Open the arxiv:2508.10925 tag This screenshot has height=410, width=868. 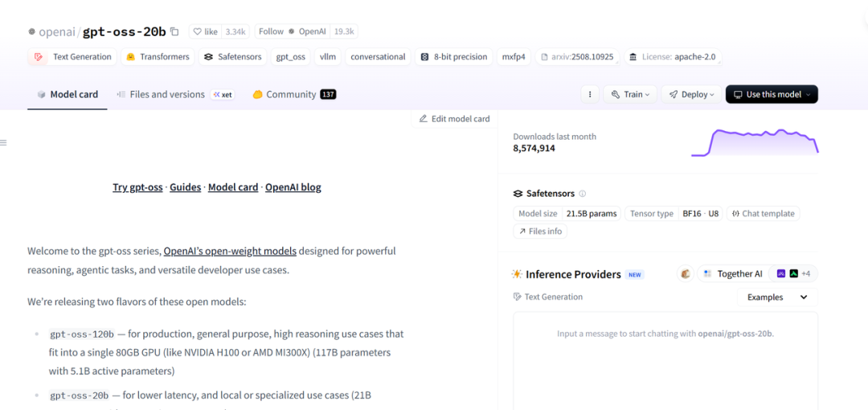(x=577, y=56)
